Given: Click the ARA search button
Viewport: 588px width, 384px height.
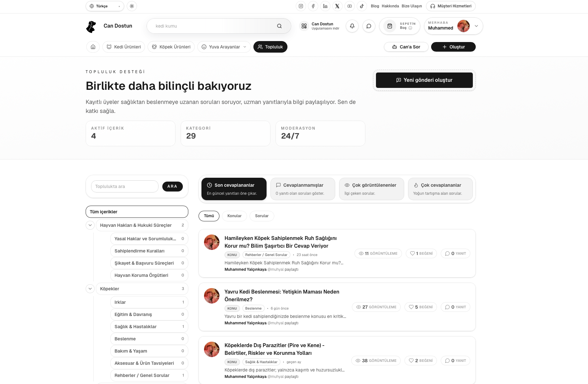Looking at the screenshot, I should 172,186.
